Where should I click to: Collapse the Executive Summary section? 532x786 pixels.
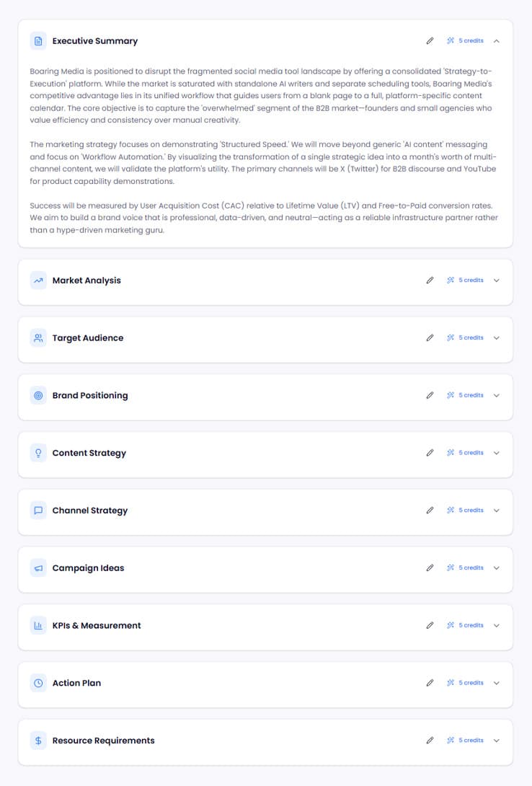(496, 41)
